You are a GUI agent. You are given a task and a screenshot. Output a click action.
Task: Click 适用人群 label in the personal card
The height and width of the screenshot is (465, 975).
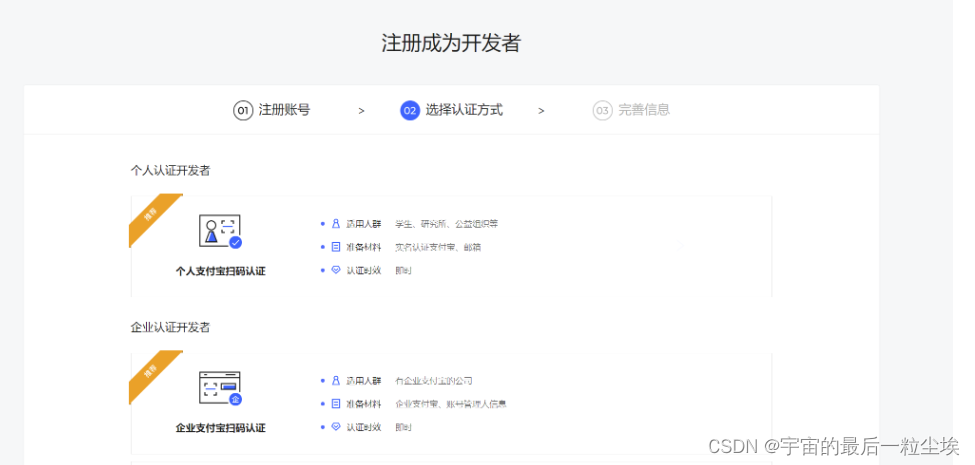click(364, 224)
